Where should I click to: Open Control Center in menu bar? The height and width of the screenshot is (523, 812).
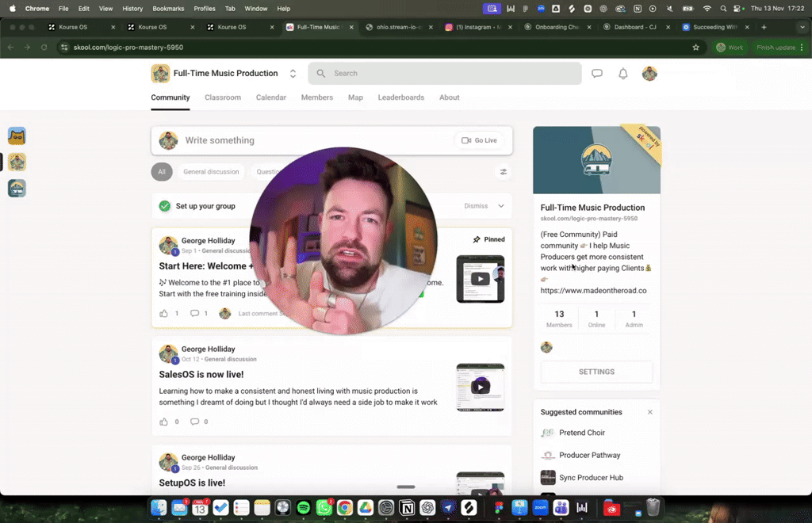tap(738, 8)
